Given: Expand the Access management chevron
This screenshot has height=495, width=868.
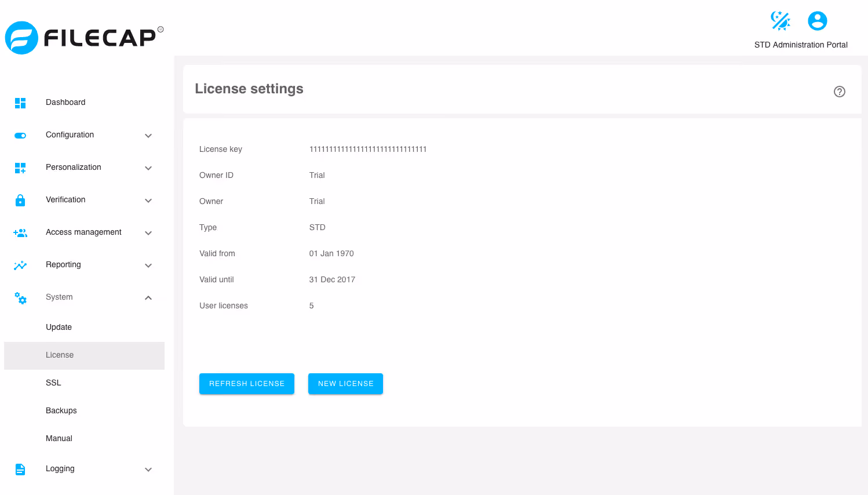Looking at the screenshot, I should click(x=148, y=233).
